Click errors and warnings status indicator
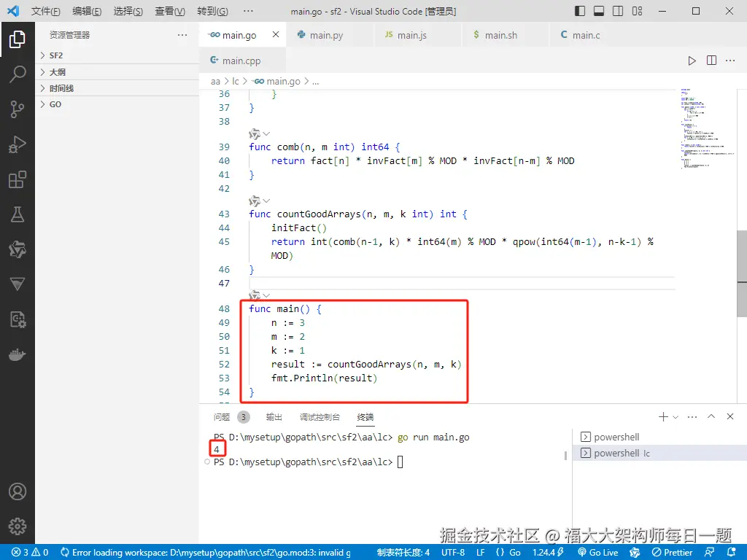The width and height of the screenshot is (747, 560). [30, 553]
